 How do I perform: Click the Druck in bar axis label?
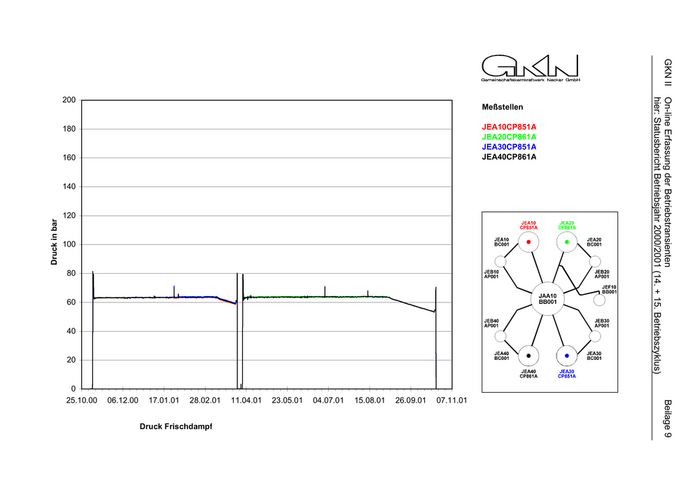click(54, 243)
